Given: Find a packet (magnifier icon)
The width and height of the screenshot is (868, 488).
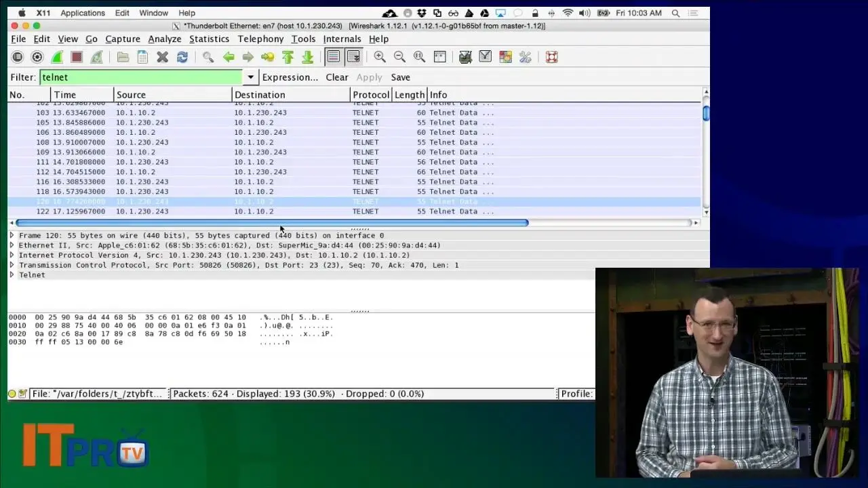Looking at the screenshot, I should [x=208, y=57].
